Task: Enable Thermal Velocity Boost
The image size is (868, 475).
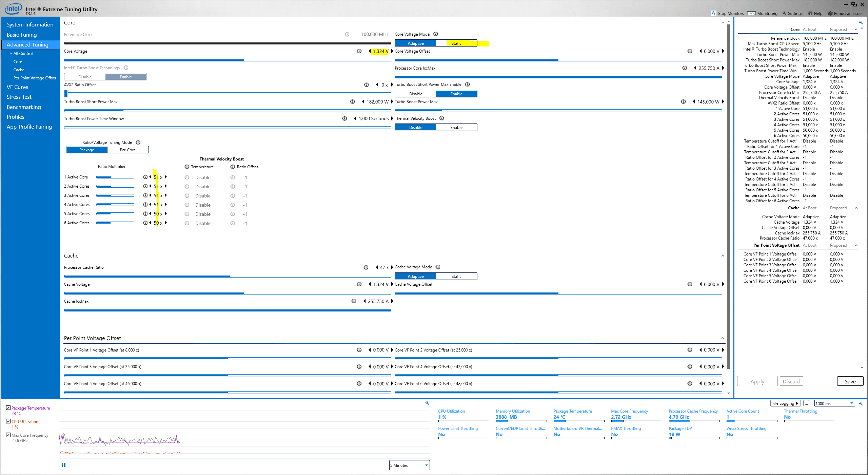Action: point(456,128)
